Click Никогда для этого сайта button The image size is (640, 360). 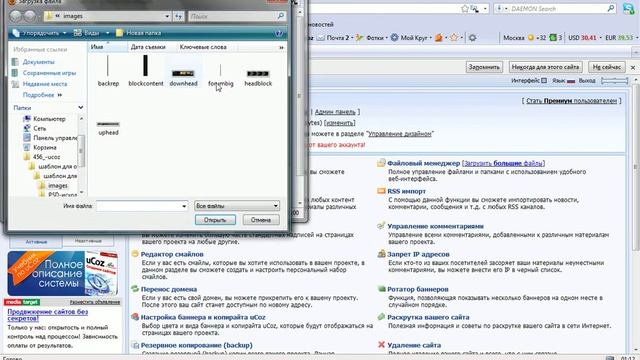click(545, 67)
